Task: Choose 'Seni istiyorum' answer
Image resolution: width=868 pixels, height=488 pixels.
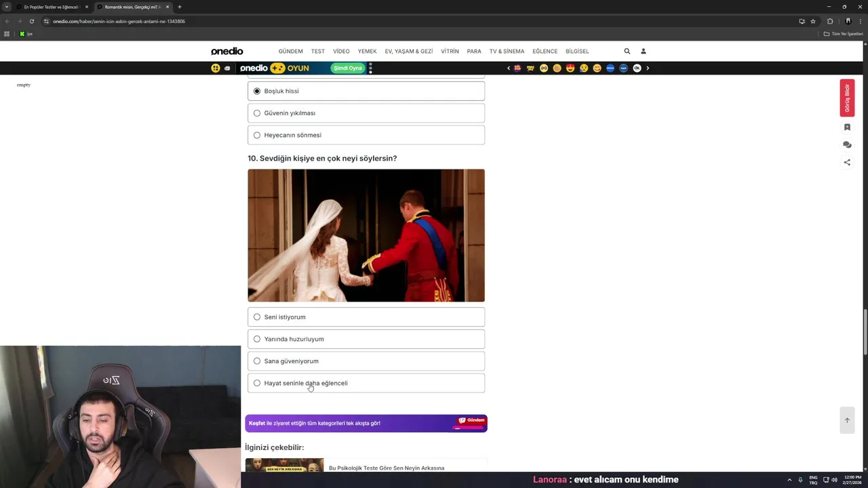Action: point(366,317)
